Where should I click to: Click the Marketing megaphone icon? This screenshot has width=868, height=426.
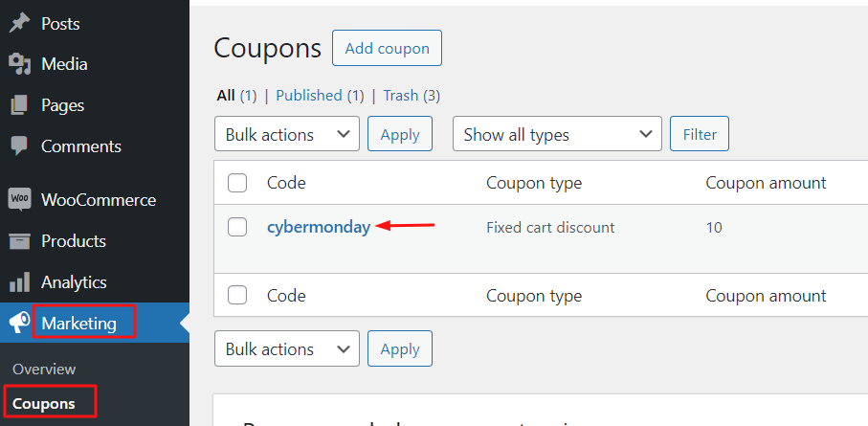(x=19, y=324)
